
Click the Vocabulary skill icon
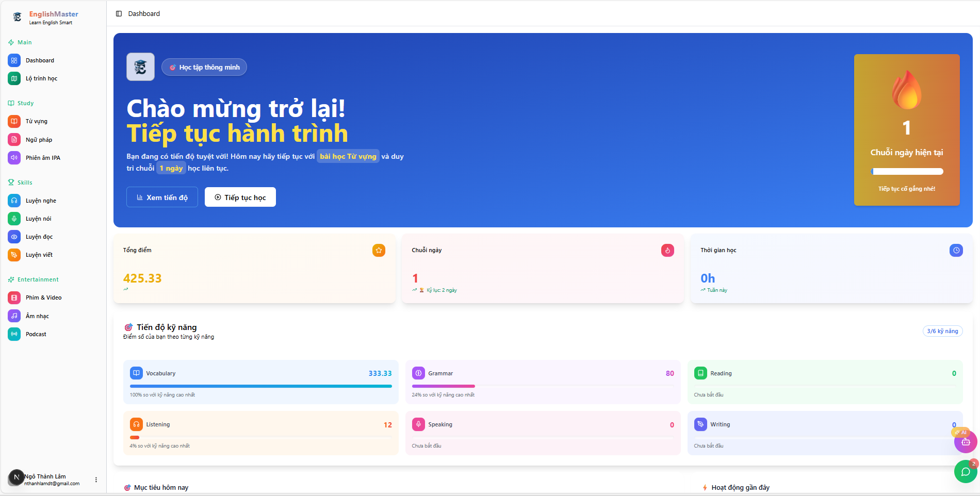136,373
